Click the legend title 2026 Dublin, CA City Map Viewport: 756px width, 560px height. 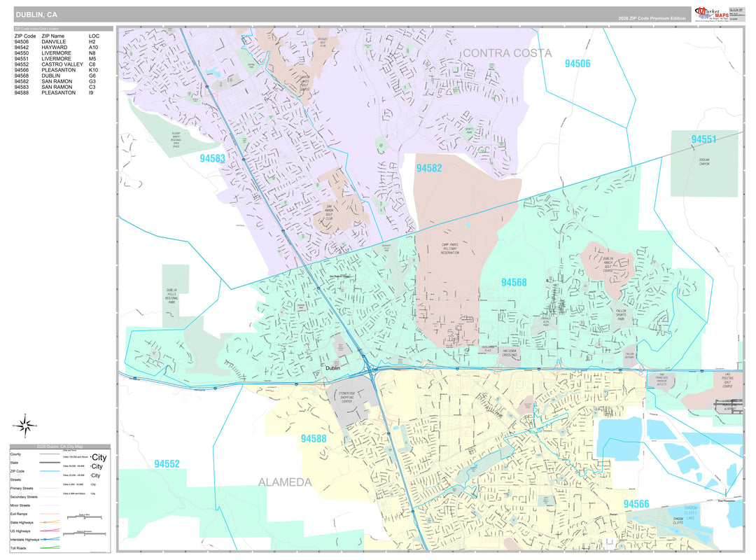(x=59, y=447)
